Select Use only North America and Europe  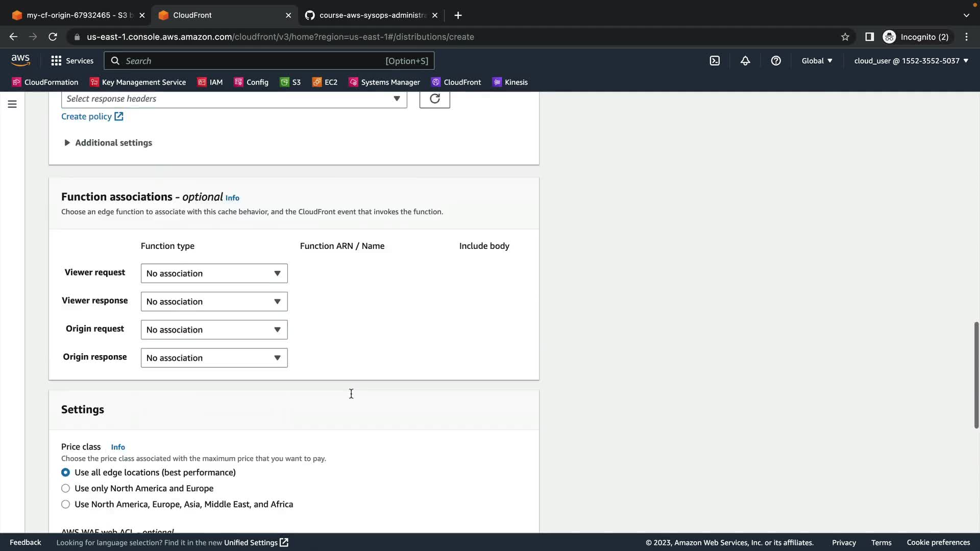click(66, 488)
